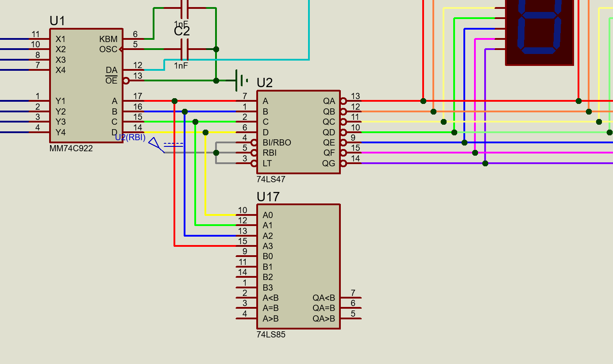Select the X4 pin on U1
613x364 pixels.
[39, 70]
